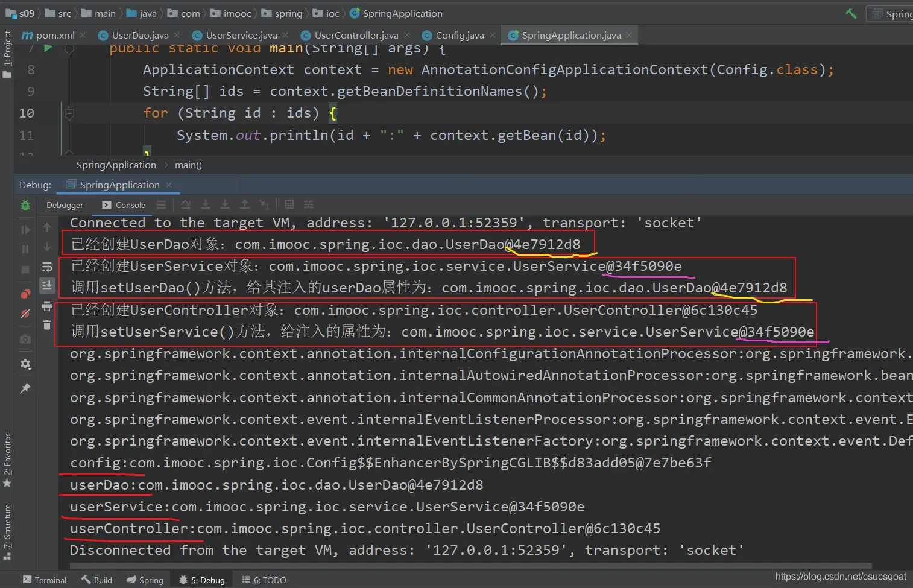Click the Mute Breakpoints icon

point(25,314)
